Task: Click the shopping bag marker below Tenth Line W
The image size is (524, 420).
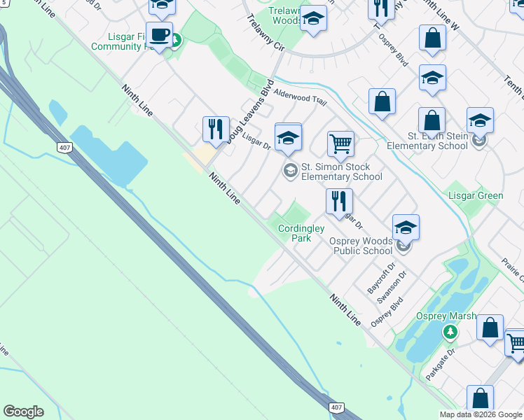Action: (x=432, y=39)
